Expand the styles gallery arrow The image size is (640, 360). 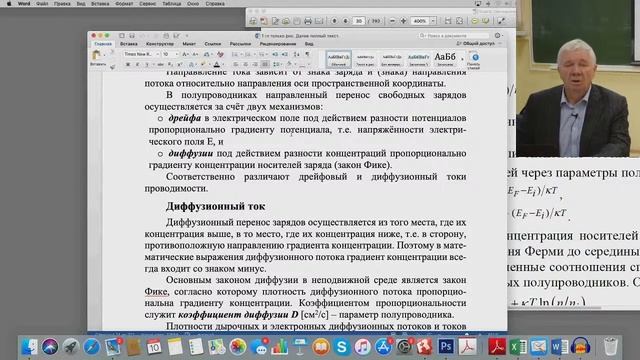pyautogui.click(x=462, y=59)
